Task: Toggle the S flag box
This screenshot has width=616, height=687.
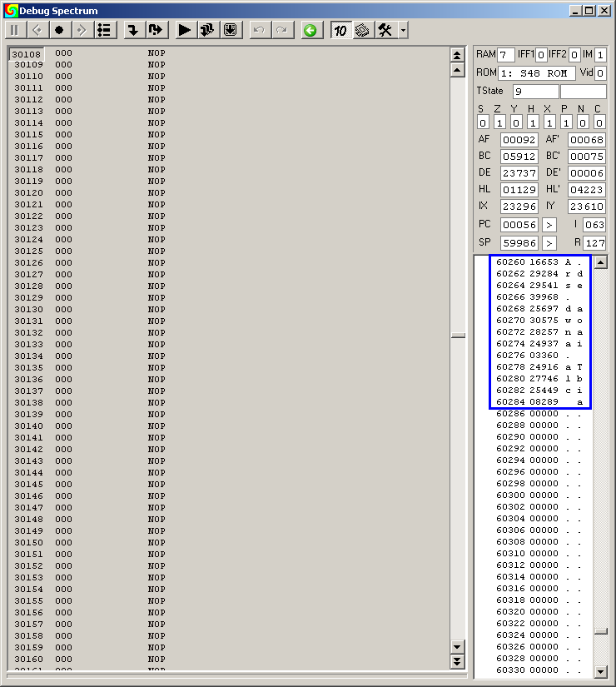Action: coord(483,122)
